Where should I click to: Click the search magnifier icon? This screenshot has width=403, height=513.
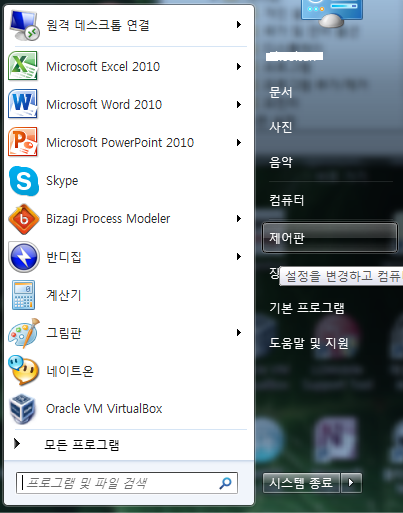[225, 483]
